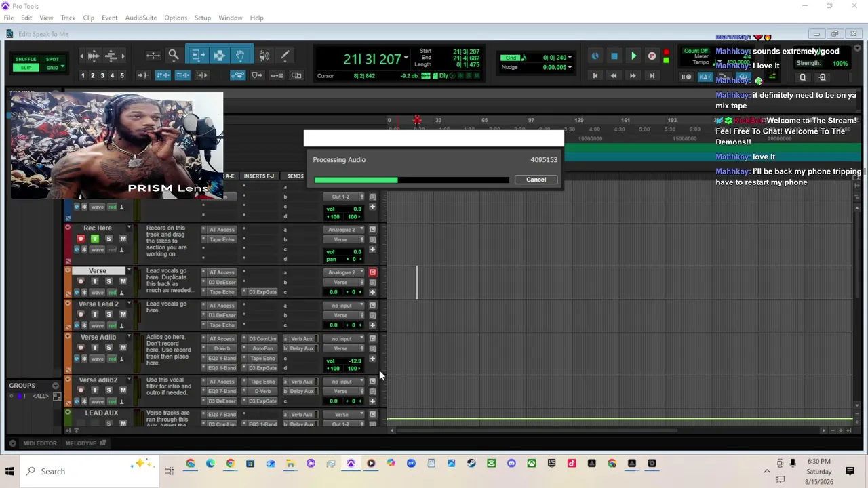Open the Verse Adlib track name dropdown
Image resolution: width=868 pixels, height=488 pixels.
click(x=129, y=337)
